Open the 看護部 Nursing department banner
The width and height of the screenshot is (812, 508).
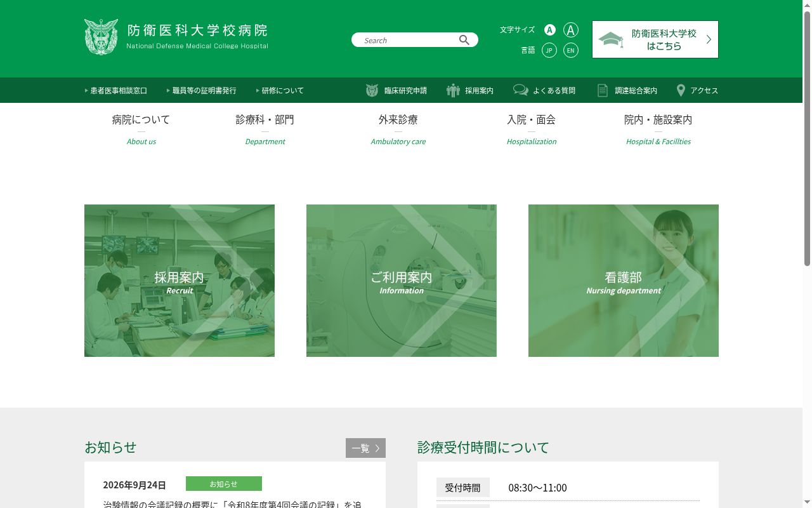click(624, 281)
